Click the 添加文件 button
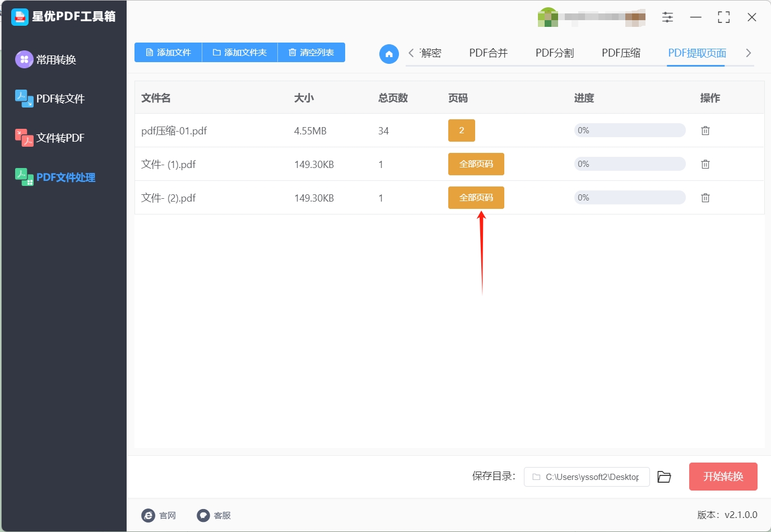This screenshot has width=771, height=532. click(168, 53)
